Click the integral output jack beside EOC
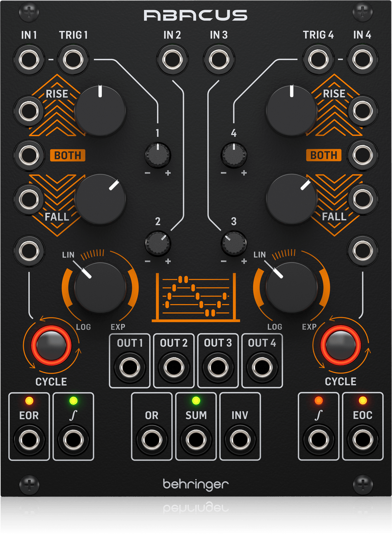This screenshot has width=392, height=535. coord(318,440)
